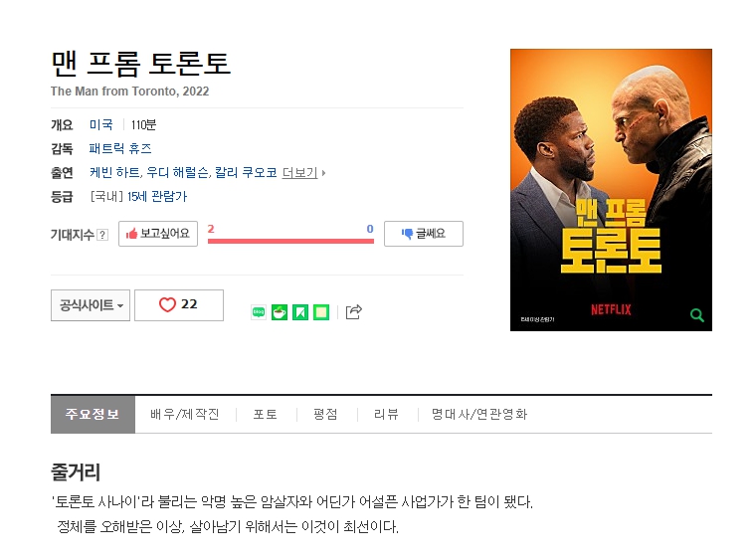This screenshot has width=755, height=560.
Task: Toggle the 보고싶어요 thumbs-up button
Action: pyautogui.click(x=158, y=234)
